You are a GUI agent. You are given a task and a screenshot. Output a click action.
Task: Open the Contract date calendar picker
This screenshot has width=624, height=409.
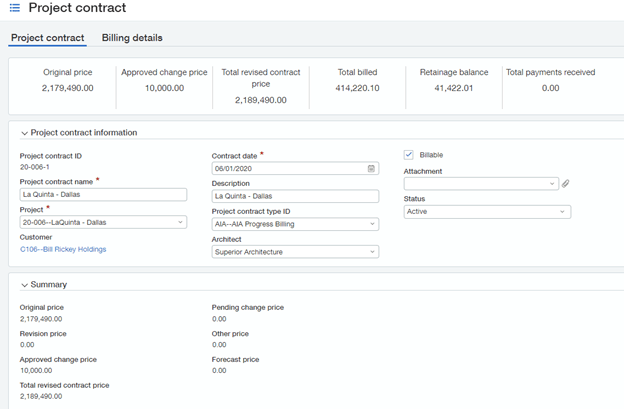tap(372, 168)
